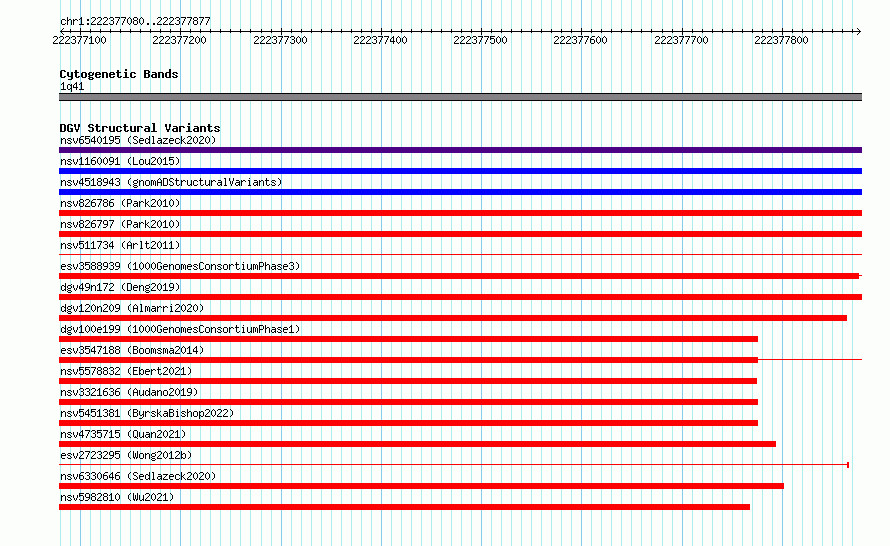The image size is (890, 546).
Task: Click the red nsv826786 variant bar
Action: [460, 213]
